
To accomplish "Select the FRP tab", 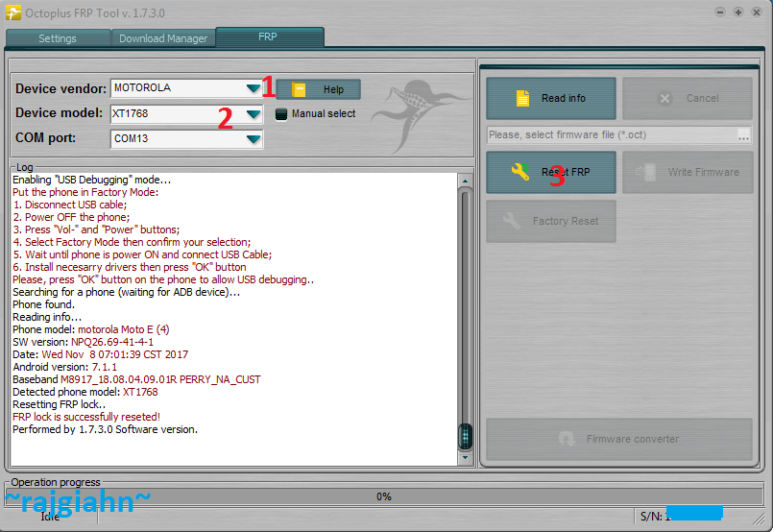I will pos(270,37).
